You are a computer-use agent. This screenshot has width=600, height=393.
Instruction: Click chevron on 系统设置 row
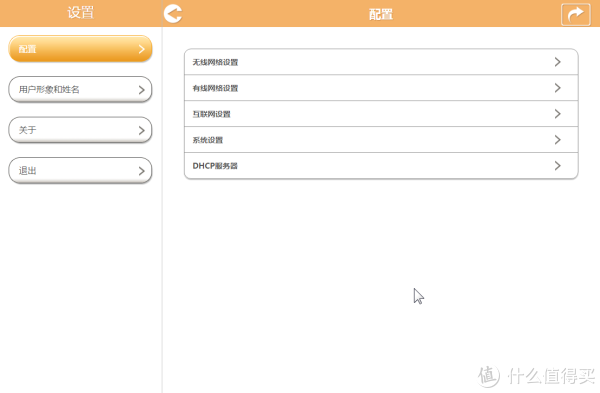[x=558, y=140]
